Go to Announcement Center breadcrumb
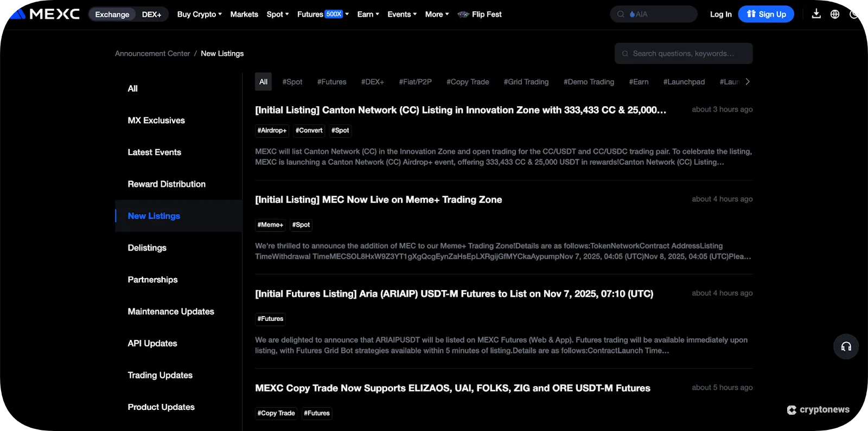Screen dimensions: 868x431 [152, 54]
